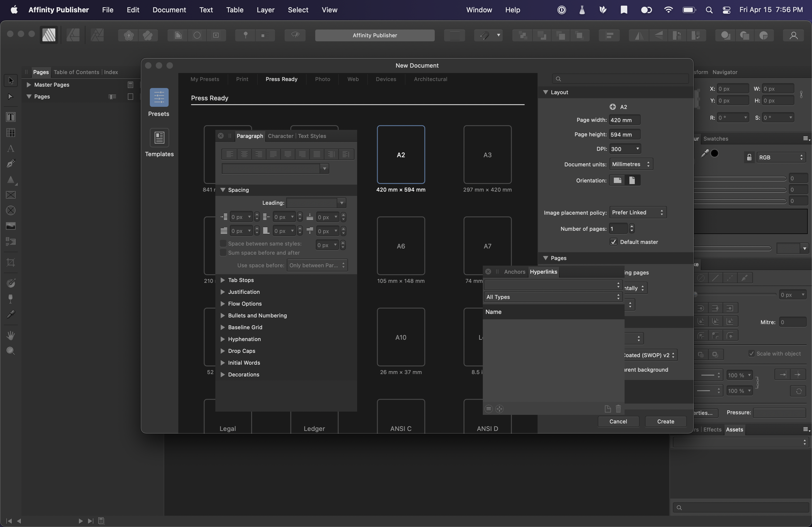Choose landscape orientation icon
Image resolution: width=812 pixels, height=527 pixels.
point(617,180)
